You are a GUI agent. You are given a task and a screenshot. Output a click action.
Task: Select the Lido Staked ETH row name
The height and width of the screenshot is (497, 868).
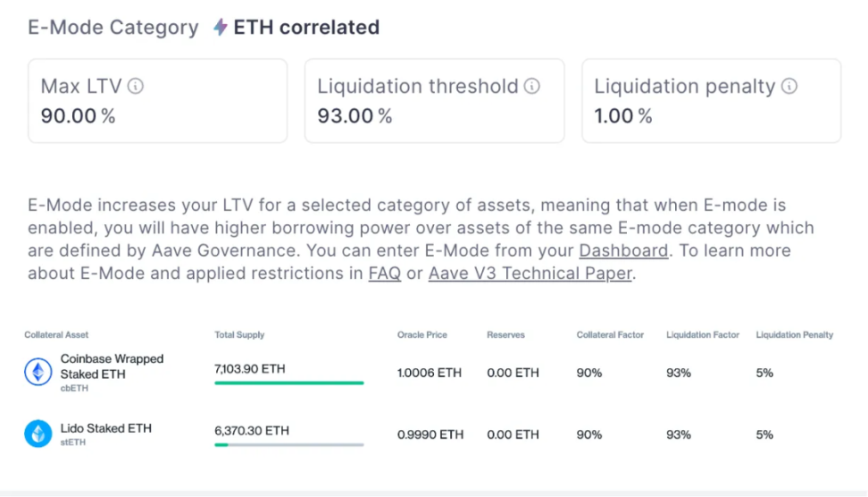pos(105,428)
